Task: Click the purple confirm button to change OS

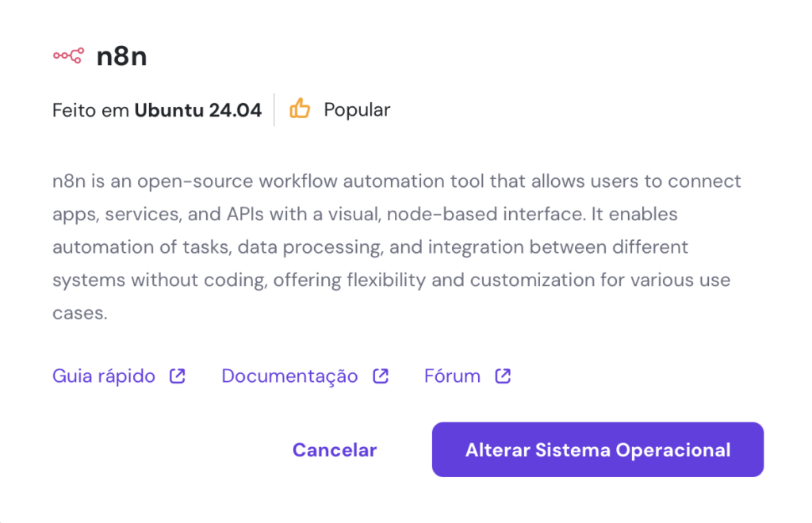Action: (597, 449)
